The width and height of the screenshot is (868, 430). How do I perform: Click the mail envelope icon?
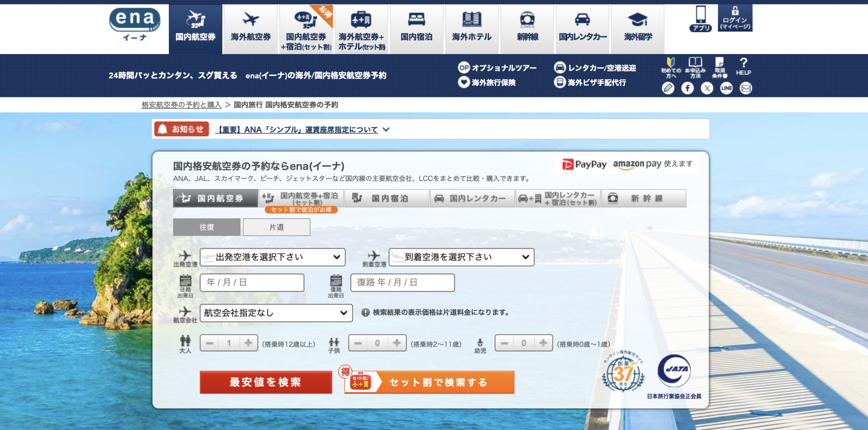(746, 89)
